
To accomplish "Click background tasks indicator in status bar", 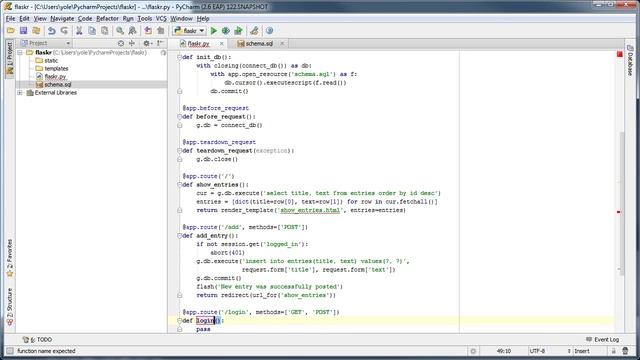I will click(473, 351).
